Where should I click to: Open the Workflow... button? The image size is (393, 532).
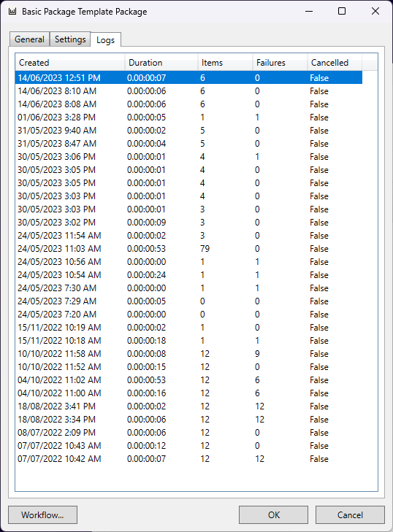43,514
